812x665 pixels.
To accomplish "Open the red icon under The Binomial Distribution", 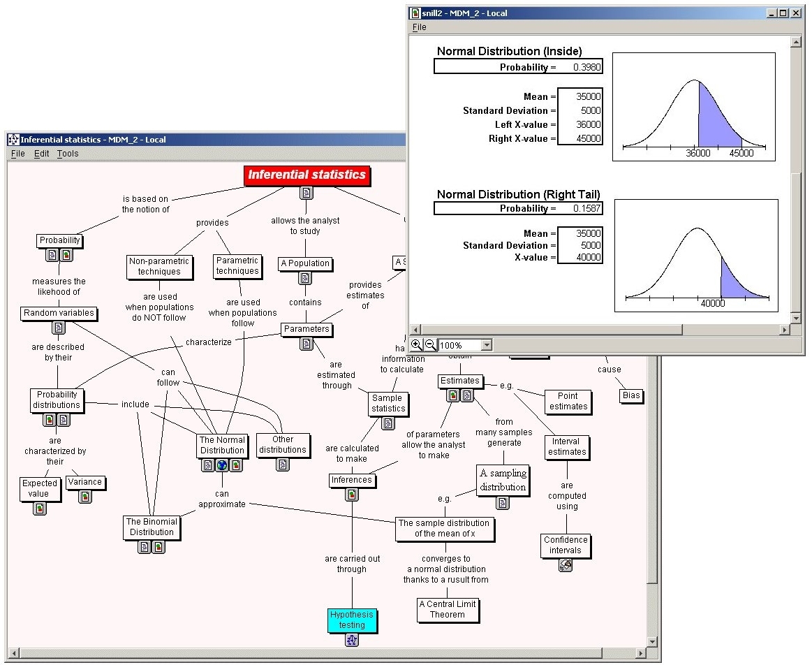I will [158, 547].
